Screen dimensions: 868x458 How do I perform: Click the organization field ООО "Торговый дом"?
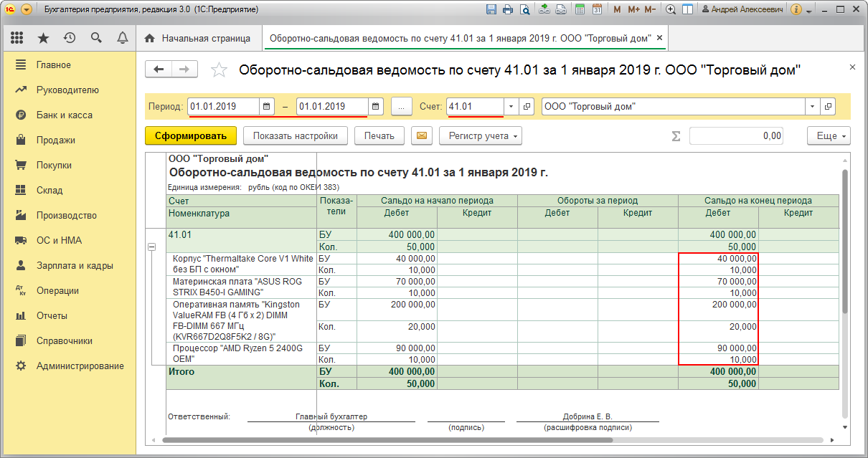[x=674, y=106]
